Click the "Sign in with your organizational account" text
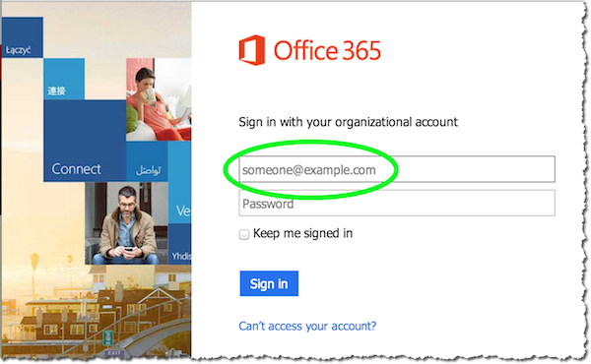Screen dimensions: 591x364 349,122
